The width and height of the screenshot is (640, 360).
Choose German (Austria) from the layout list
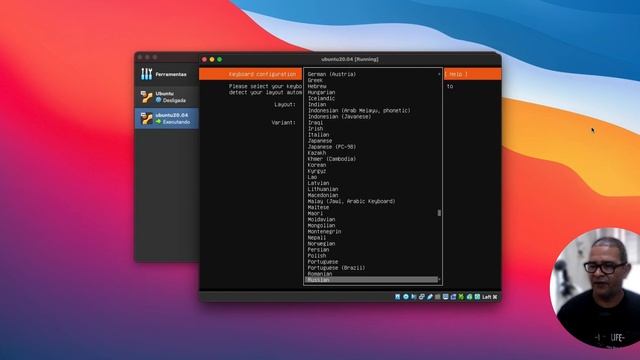pos(332,74)
